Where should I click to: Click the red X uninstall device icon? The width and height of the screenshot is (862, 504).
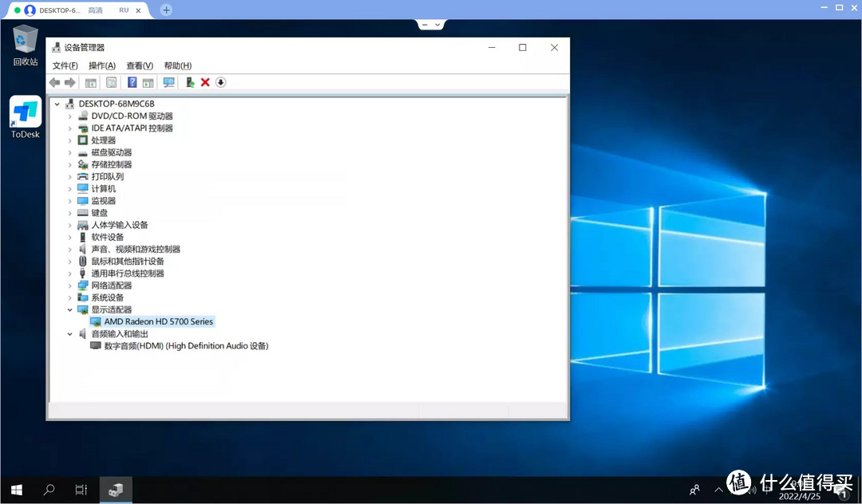click(205, 82)
